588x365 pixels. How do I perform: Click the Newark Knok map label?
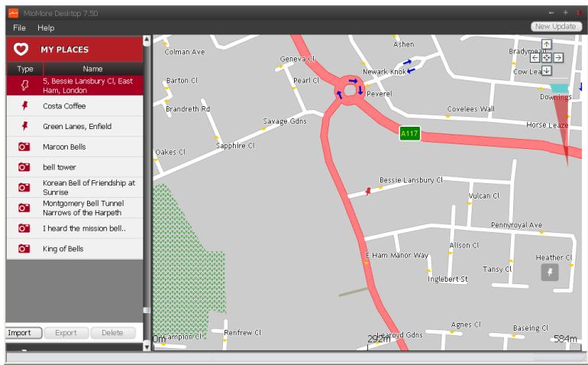tap(384, 72)
